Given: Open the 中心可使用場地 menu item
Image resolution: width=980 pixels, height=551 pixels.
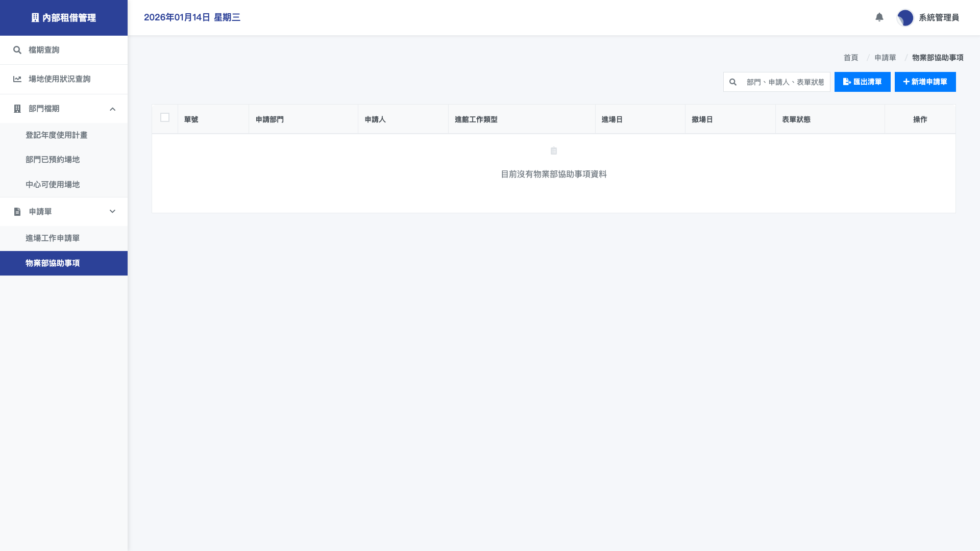Looking at the screenshot, I should point(53,185).
